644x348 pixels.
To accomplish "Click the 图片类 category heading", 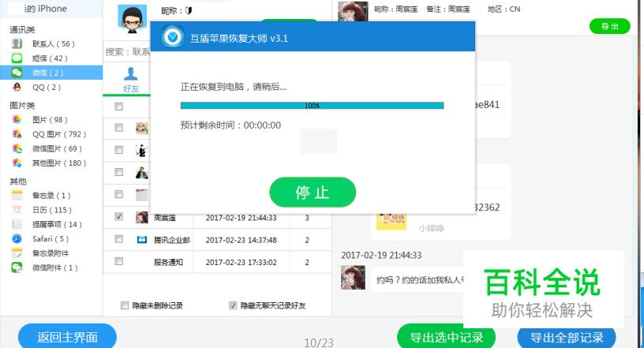I will pos(22,106).
